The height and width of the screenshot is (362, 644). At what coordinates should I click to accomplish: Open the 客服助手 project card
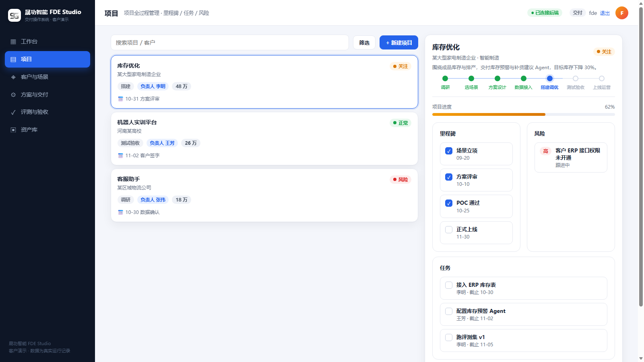click(x=264, y=195)
